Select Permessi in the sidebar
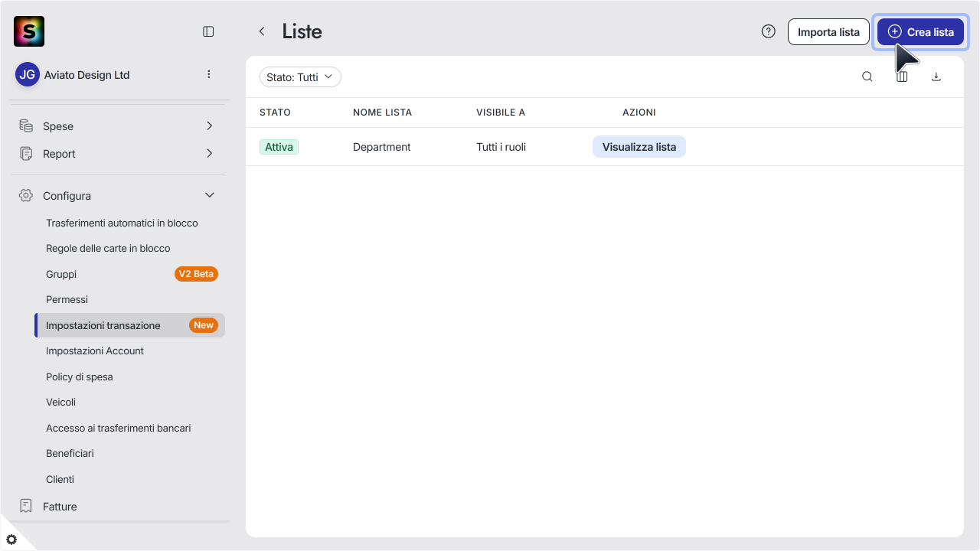Screen dimensions: 980x551 click(67, 299)
